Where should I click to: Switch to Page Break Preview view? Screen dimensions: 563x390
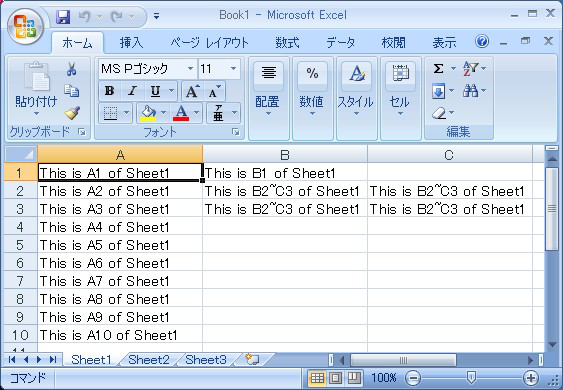pos(354,377)
